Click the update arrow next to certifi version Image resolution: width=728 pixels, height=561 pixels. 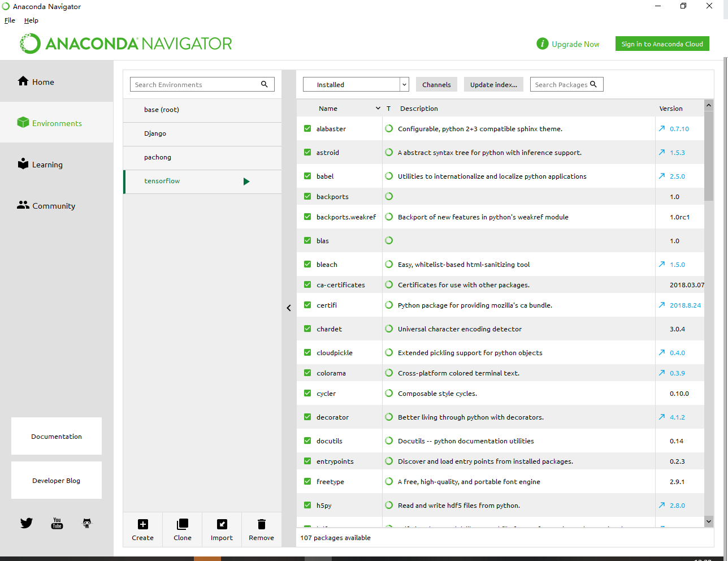click(662, 305)
